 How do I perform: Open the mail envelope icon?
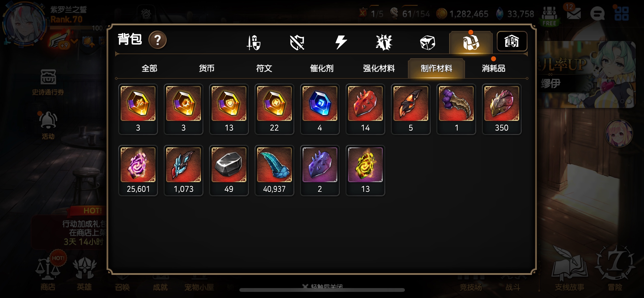pyautogui.click(x=574, y=13)
